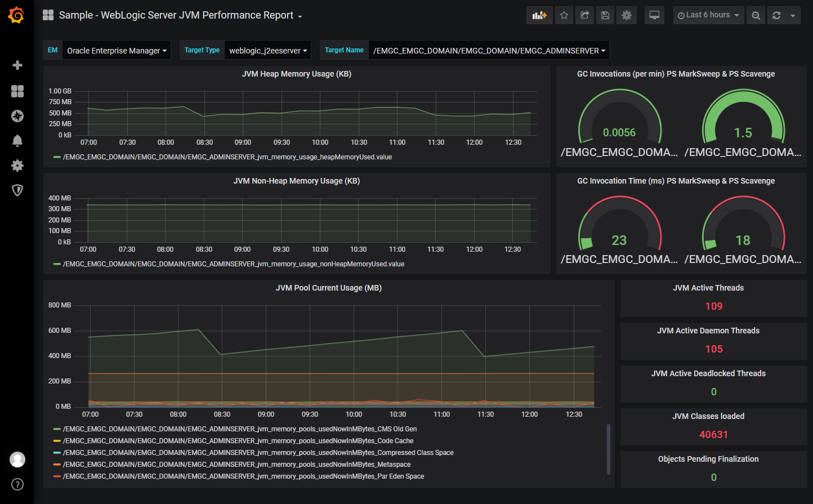Click the Target Name variable label
The image size is (813, 504).
point(344,50)
